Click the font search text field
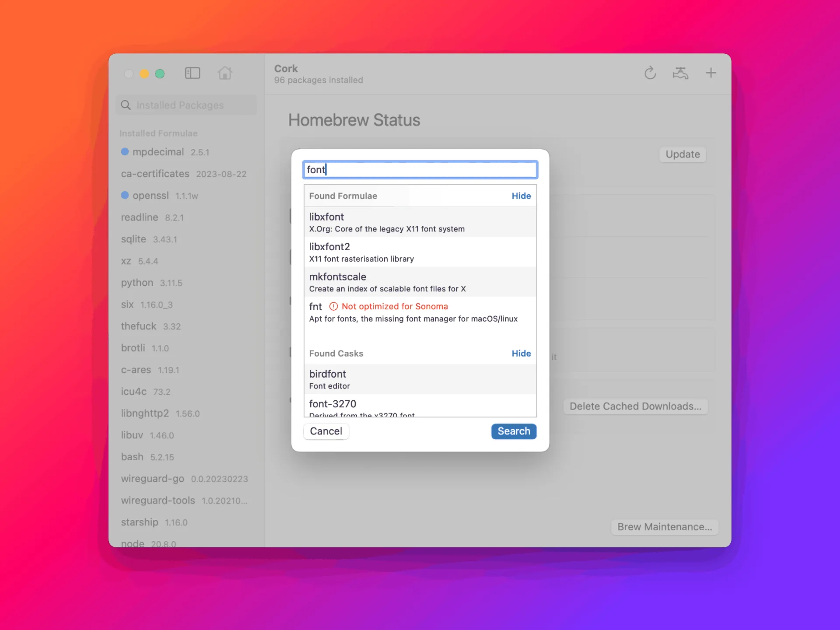The height and width of the screenshot is (630, 840). point(420,170)
